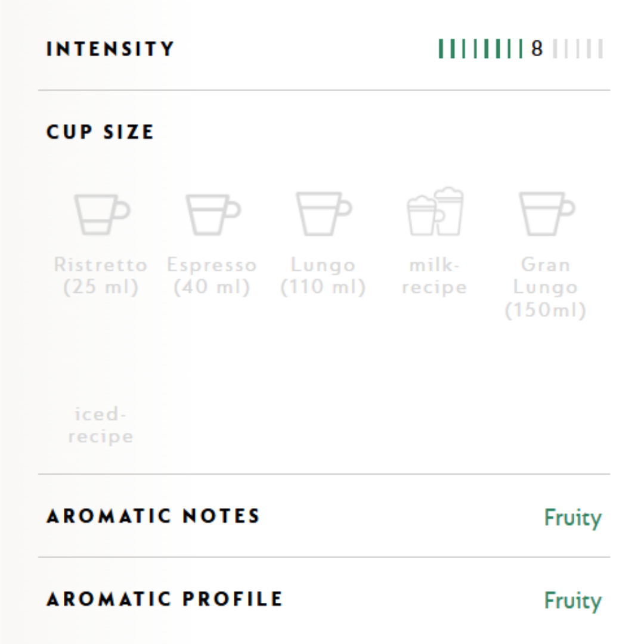Click the Lungo (110 ml) label
This screenshot has height=644, width=644.
coord(323,275)
